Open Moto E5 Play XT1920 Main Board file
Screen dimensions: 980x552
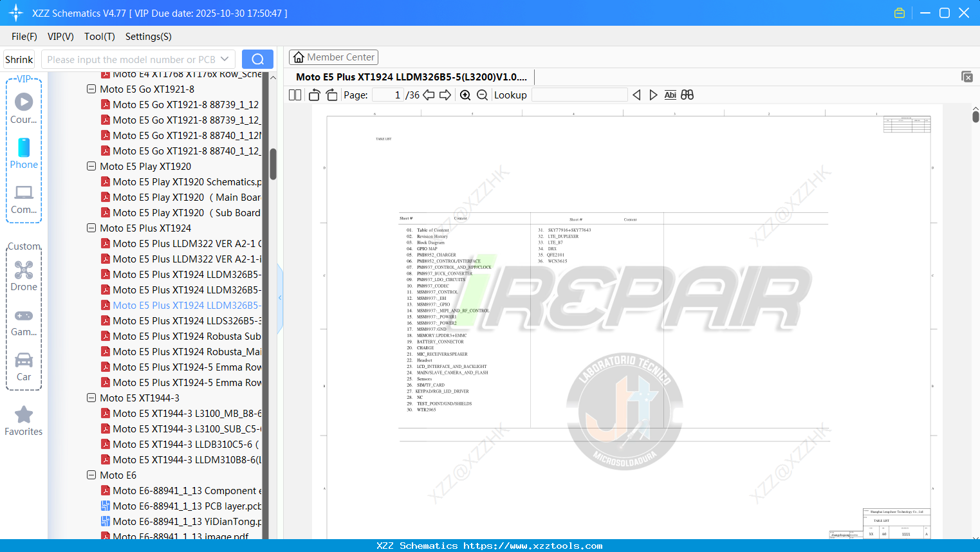click(x=181, y=198)
